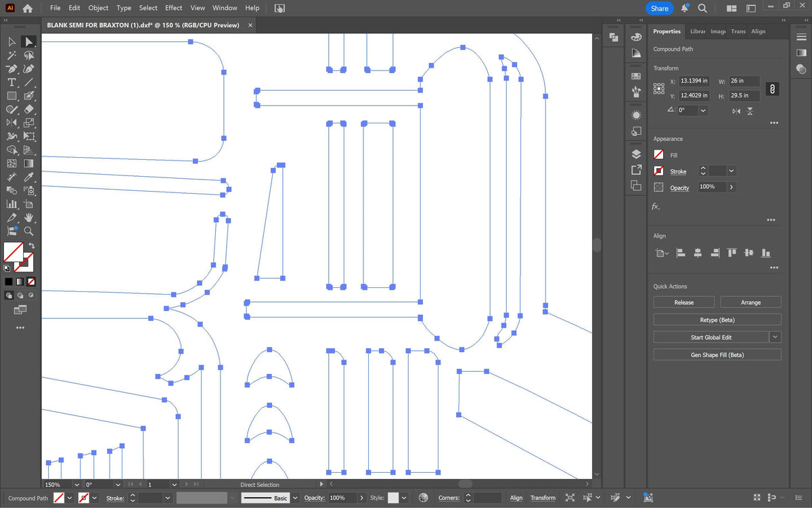Screen dimensions: 812x508
Task: Open the File menu
Action: 55,8
